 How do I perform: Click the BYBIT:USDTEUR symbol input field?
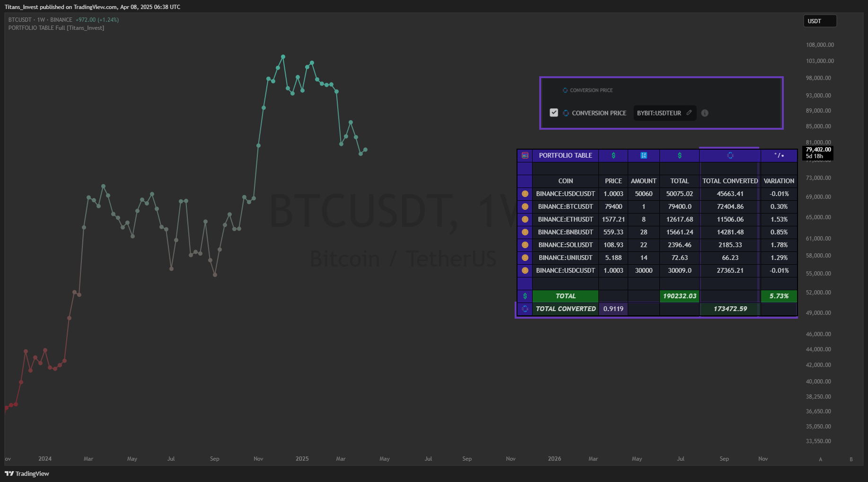click(x=665, y=113)
